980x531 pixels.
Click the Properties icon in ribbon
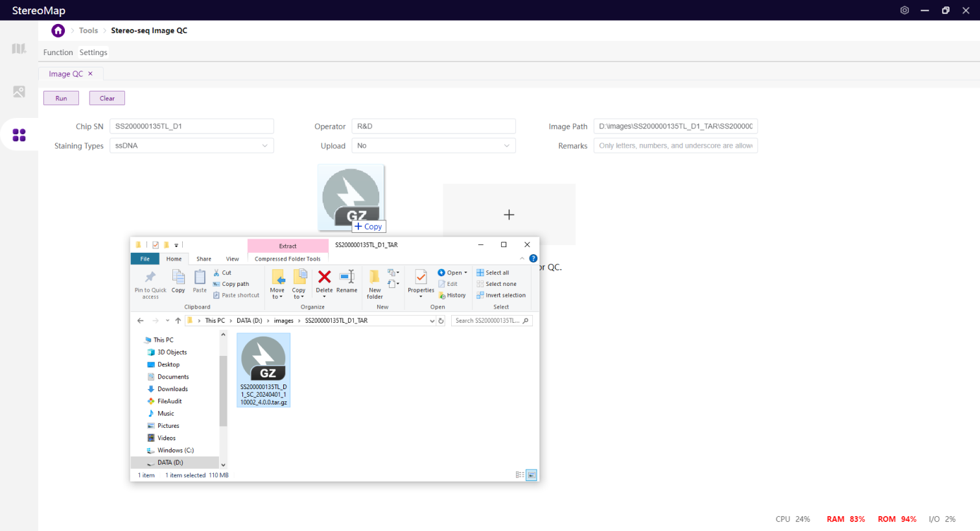tap(421, 278)
